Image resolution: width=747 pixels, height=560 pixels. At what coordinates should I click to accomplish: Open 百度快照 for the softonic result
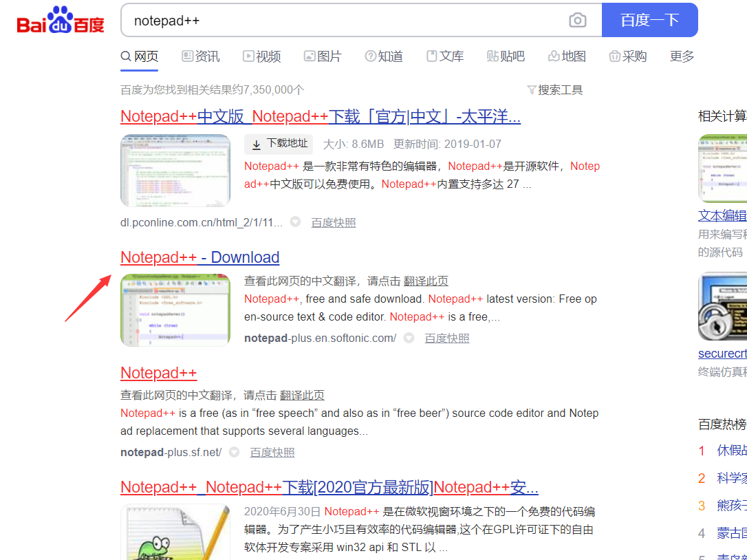pos(447,338)
